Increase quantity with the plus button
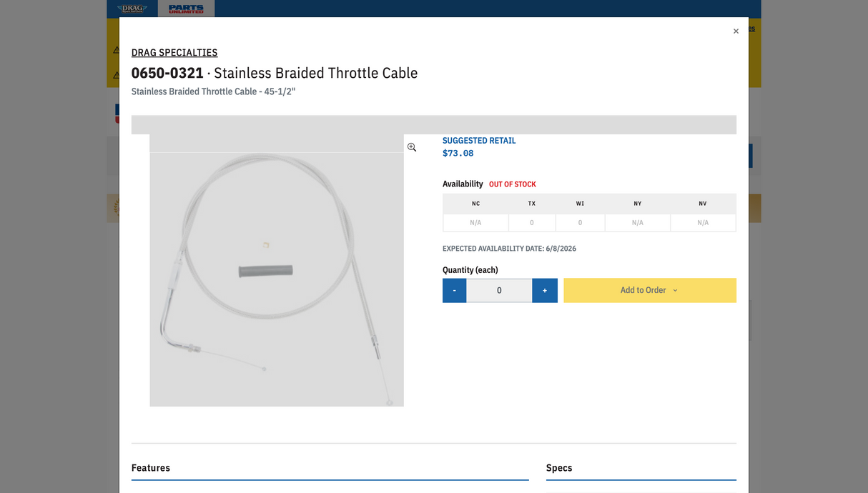Screen dimensions: 868x493 (545, 290)
